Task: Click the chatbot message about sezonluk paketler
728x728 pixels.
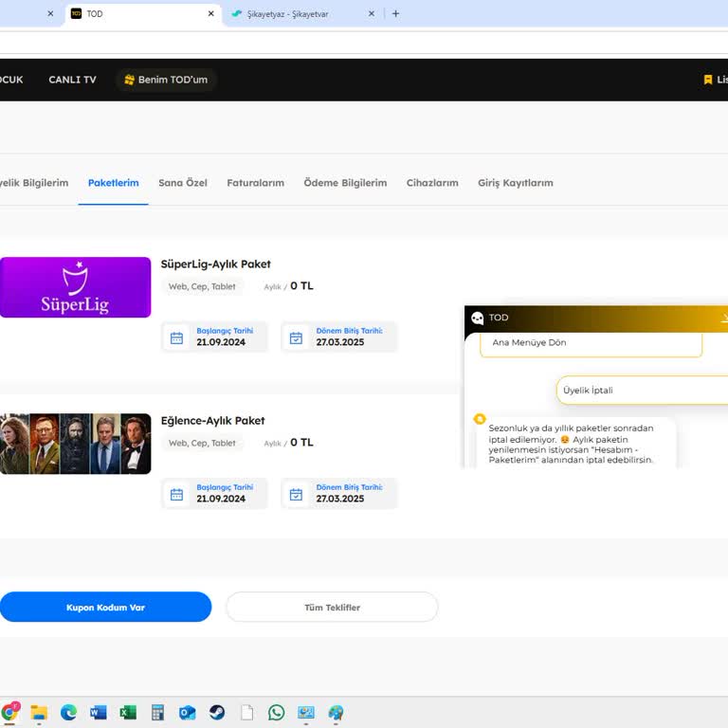Action: [575, 444]
